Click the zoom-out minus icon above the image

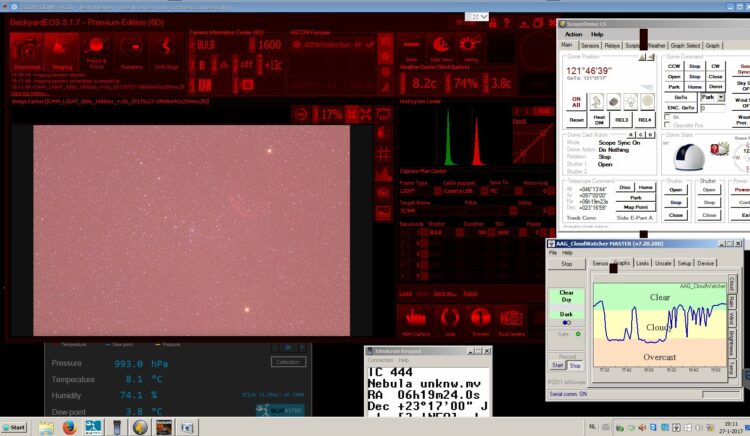tap(300, 115)
